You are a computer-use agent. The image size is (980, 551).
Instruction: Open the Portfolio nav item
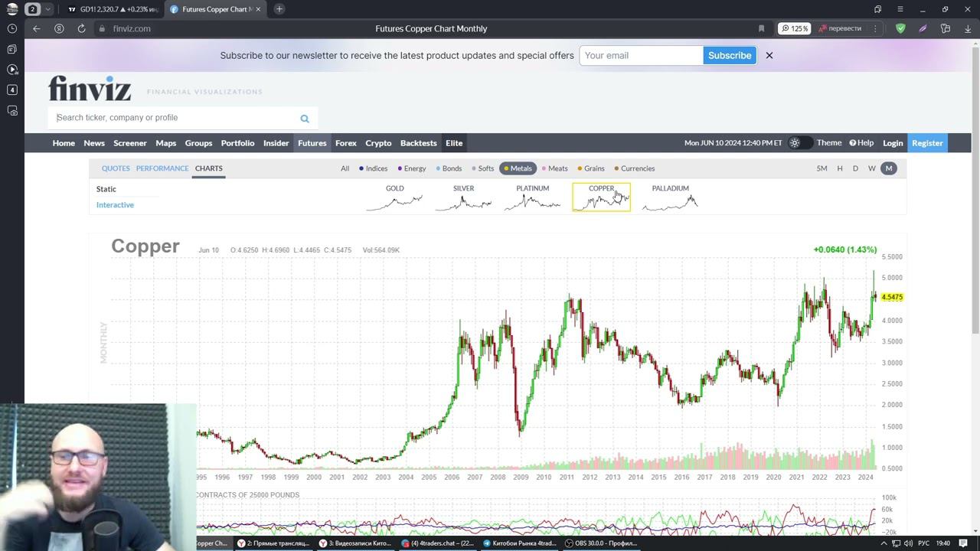point(237,143)
